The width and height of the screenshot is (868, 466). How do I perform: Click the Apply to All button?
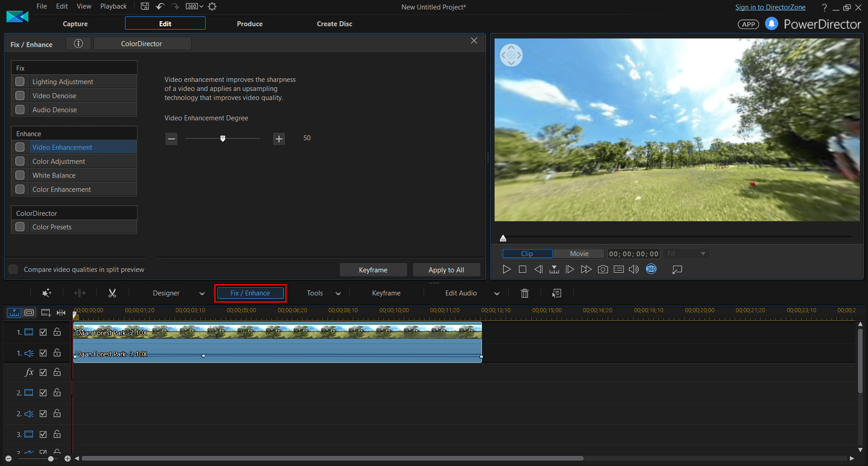(446, 270)
